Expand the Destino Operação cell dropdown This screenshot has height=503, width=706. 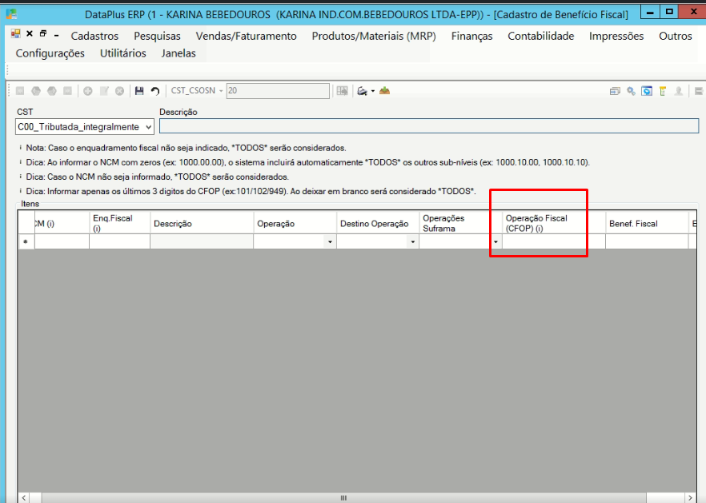[413, 242]
